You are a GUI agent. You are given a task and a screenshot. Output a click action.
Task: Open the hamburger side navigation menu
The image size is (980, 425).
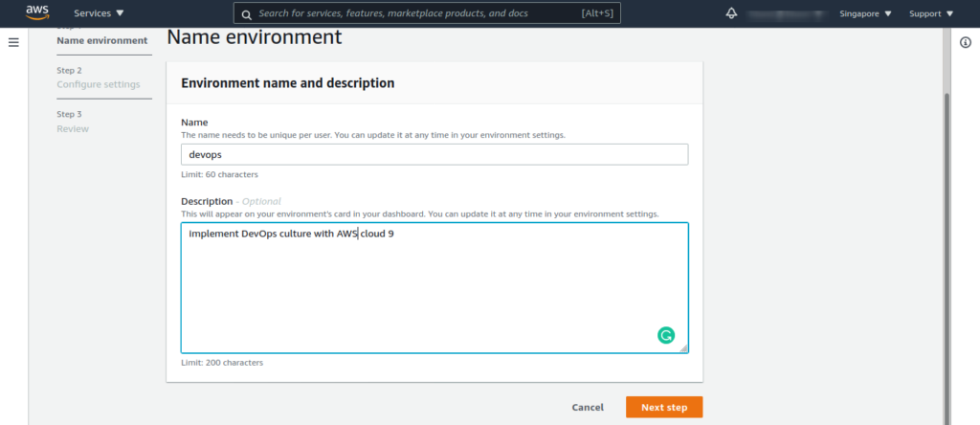13,42
